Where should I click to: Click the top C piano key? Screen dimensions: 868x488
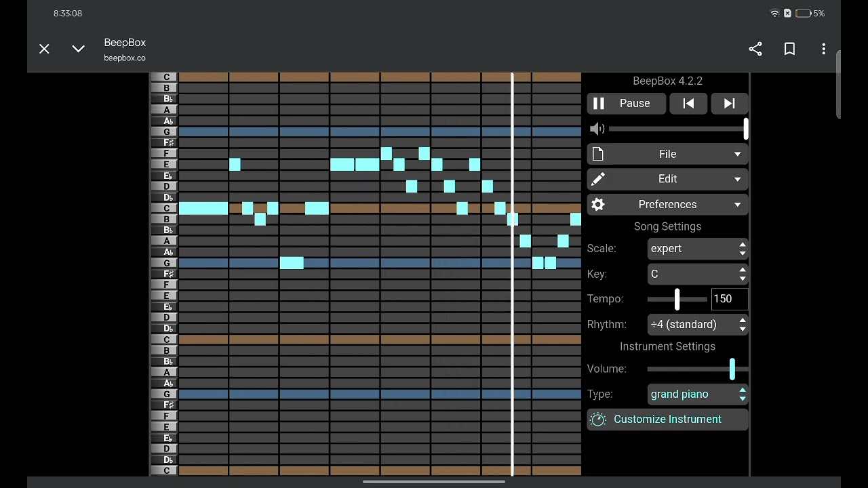pyautogui.click(x=165, y=77)
